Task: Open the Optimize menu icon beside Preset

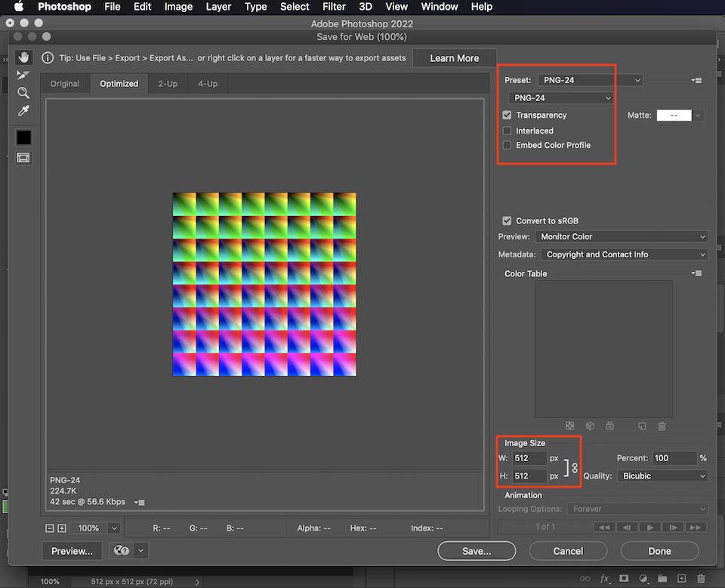Action: click(697, 81)
